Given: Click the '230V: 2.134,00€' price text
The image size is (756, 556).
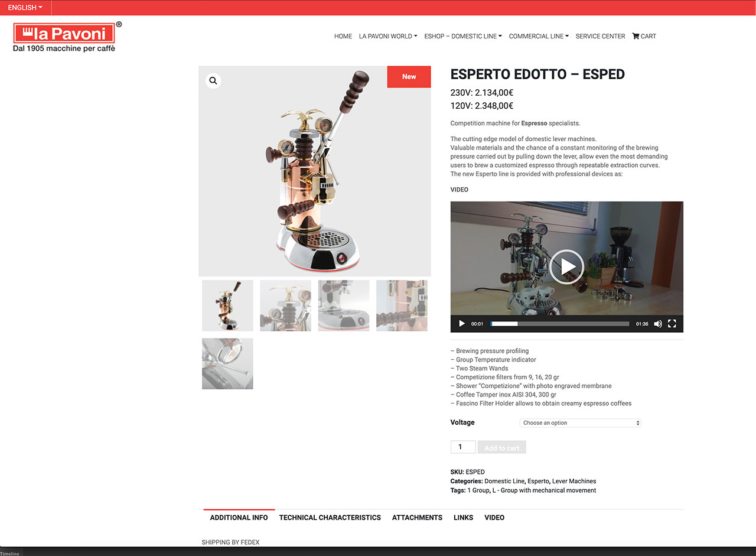Looking at the screenshot, I should 482,93.
